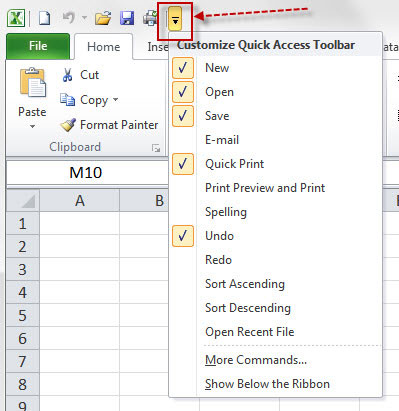Image resolution: width=399 pixels, height=411 pixels.
Task: Expand the Paste dropdown arrow
Action: tap(32, 126)
